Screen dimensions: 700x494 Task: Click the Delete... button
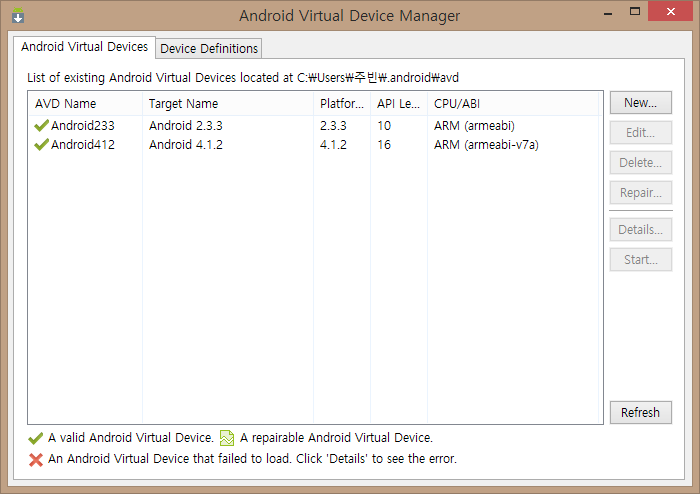pyautogui.click(x=641, y=162)
